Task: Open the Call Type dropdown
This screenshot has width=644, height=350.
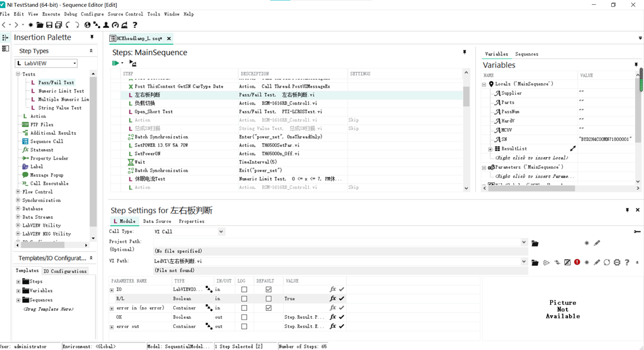Action: point(221,232)
